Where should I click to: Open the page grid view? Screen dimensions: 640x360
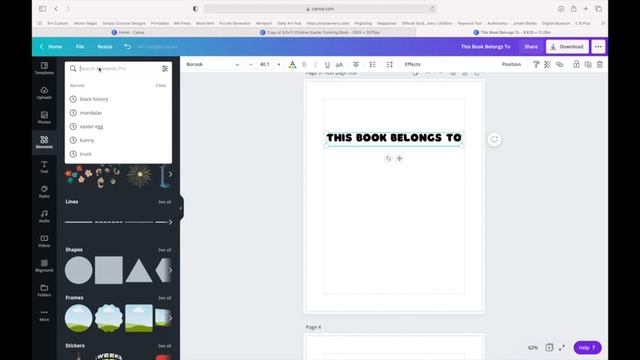549,347
